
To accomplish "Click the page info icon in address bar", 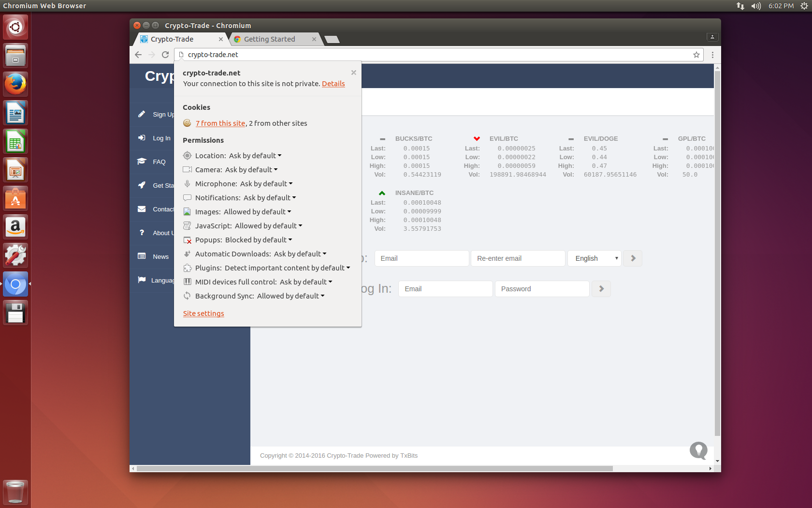I will coord(181,55).
